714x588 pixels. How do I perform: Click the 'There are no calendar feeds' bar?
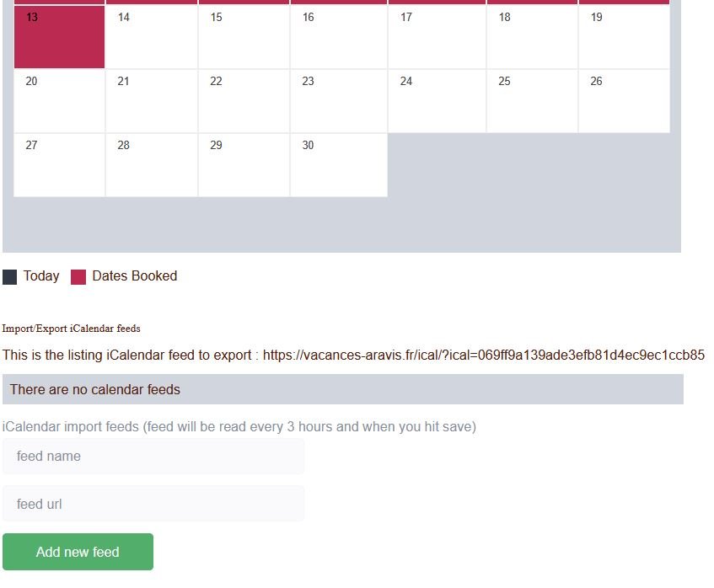coord(342,389)
